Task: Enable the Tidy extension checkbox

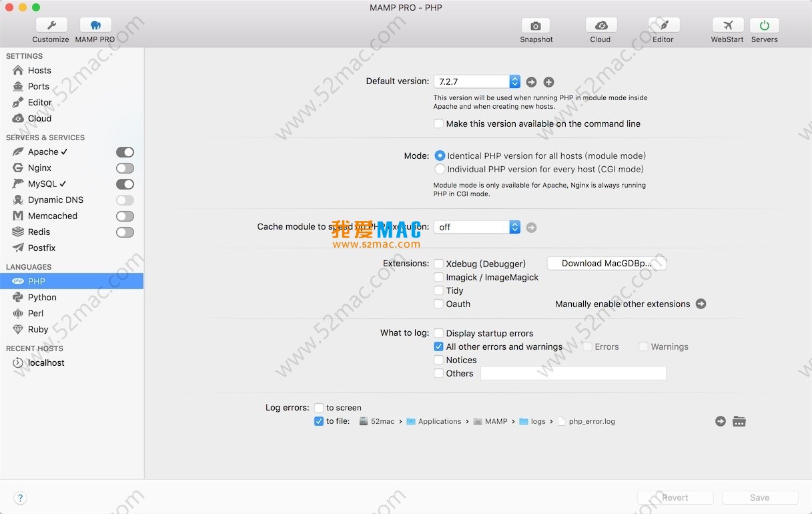Action: coord(438,290)
